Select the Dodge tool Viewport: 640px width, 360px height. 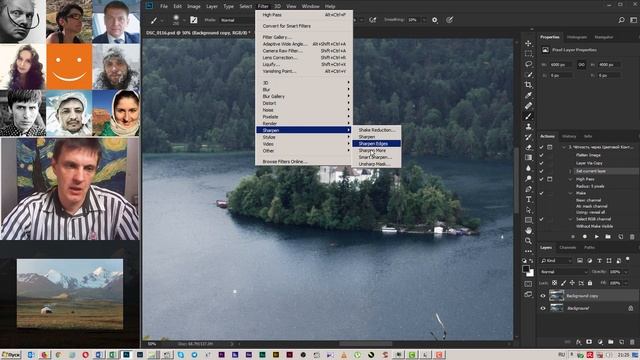(x=529, y=178)
